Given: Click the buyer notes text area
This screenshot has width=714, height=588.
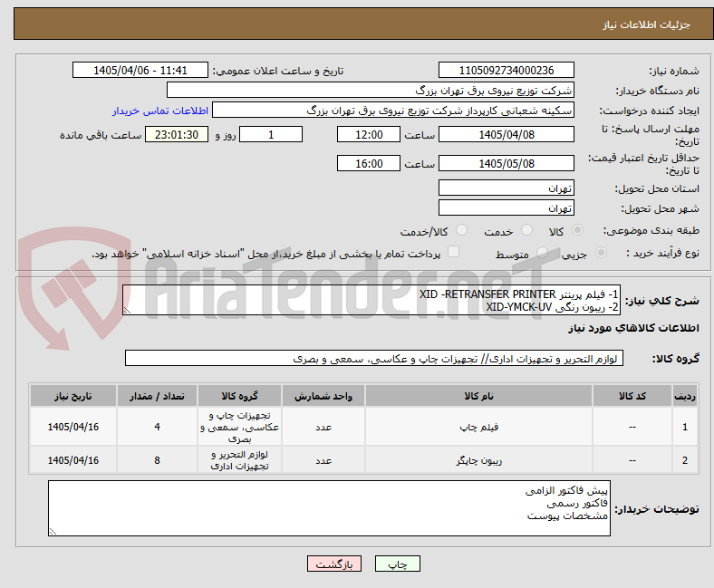Looking at the screenshot, I should 329,508.
